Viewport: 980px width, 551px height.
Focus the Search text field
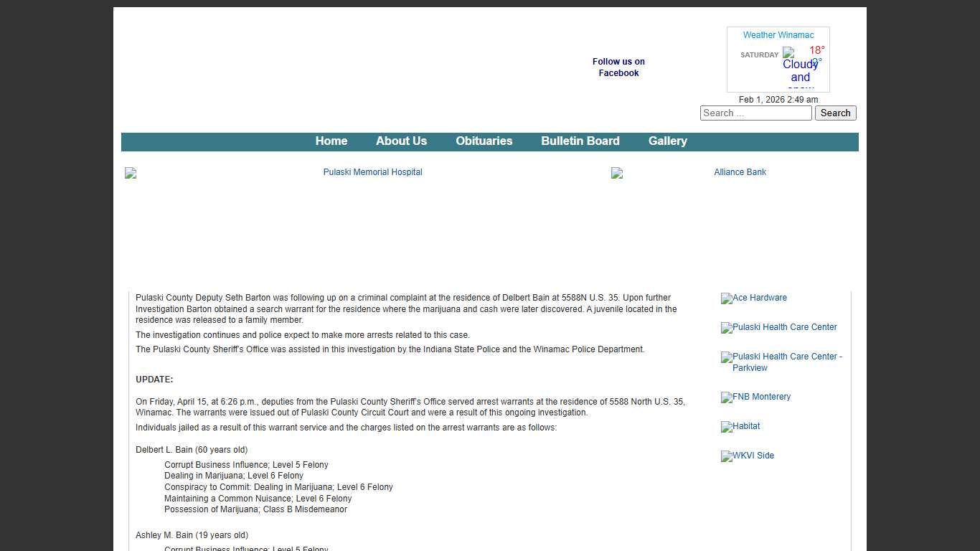(755, 113)
